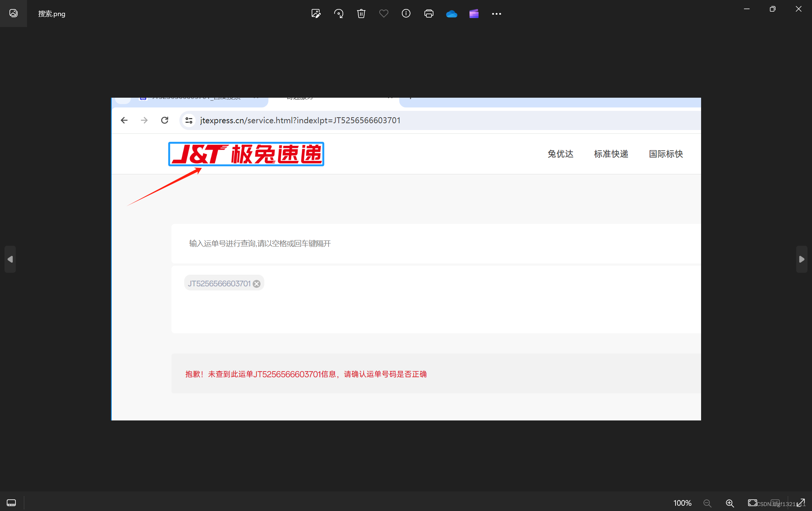Viewport: 812px width, 511px height.
Task: Open the OneDrive cloud icon
Action: 451,14
